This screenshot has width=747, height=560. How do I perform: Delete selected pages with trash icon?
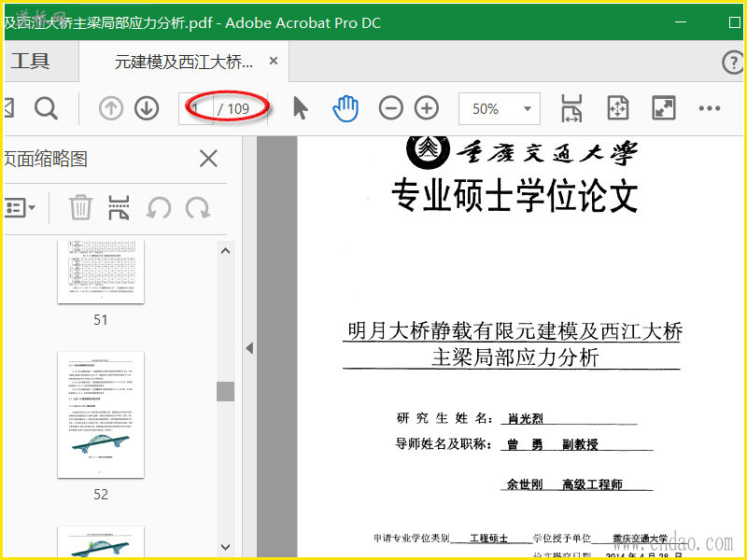[80, 207]
